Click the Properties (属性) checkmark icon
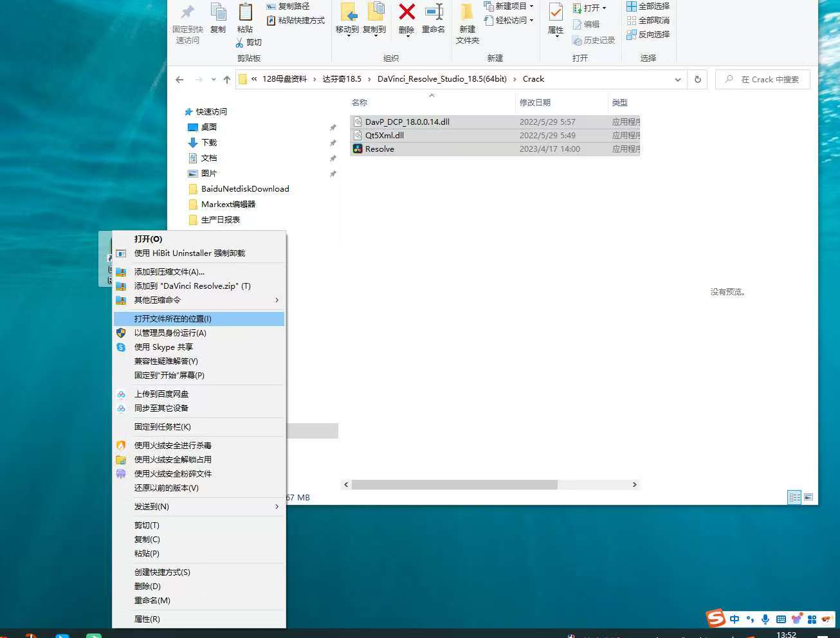This screenshot has width=840, height=638. 556,13
